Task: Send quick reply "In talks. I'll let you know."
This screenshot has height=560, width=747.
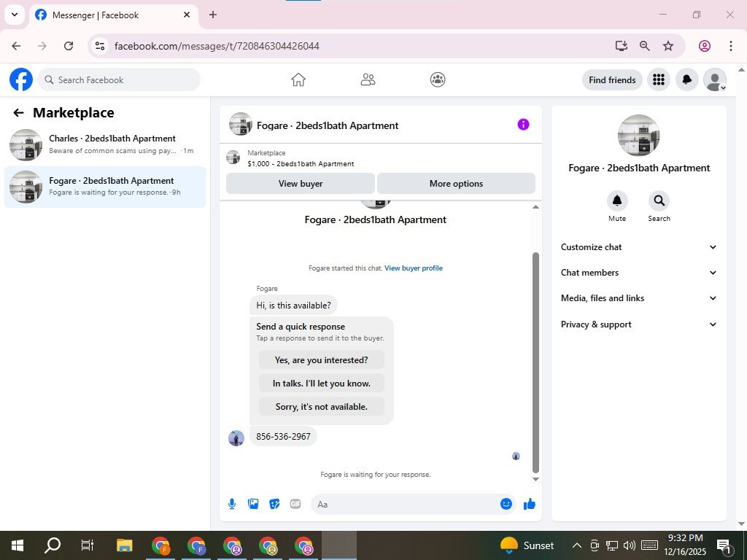Action: [x=321, y=384]
